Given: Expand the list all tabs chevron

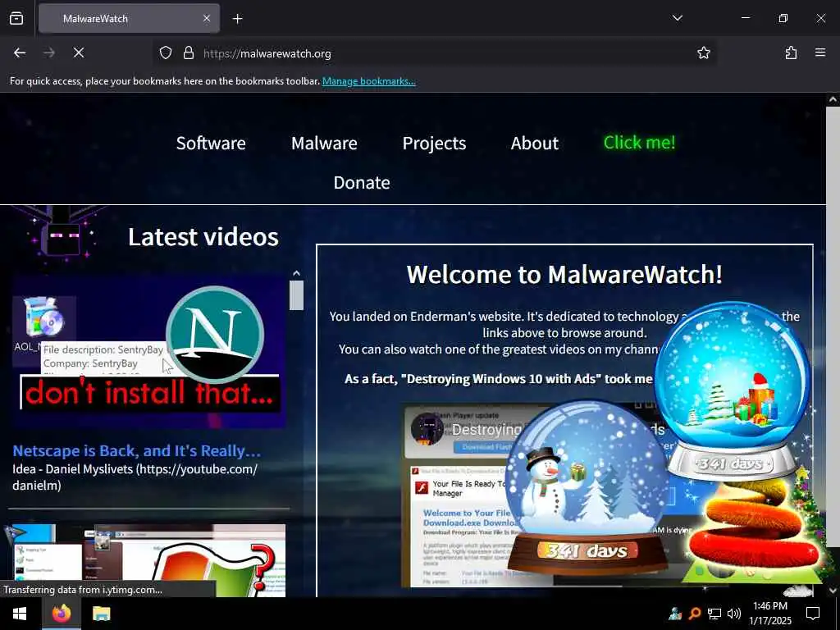Looking at the screenshot, I should (677, 18).
